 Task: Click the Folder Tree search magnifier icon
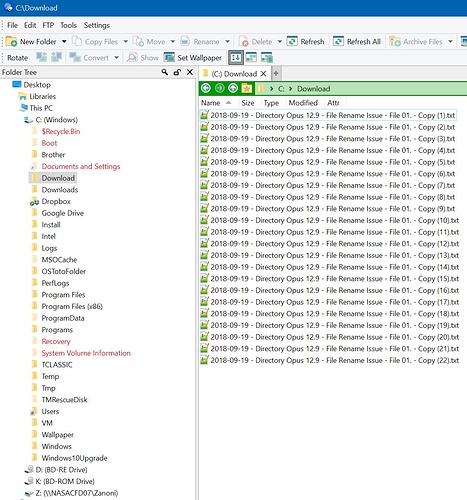coord(165,72)
